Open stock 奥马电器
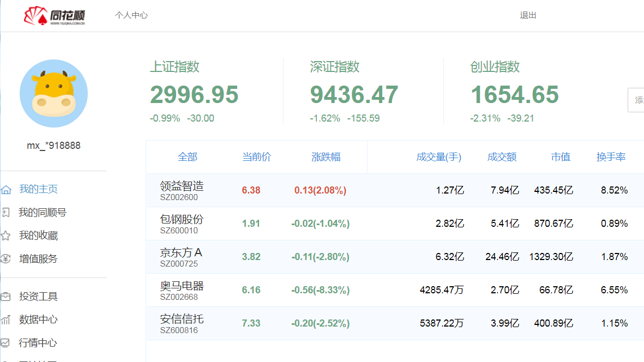644x362 pixels. [x=182, y=286]
